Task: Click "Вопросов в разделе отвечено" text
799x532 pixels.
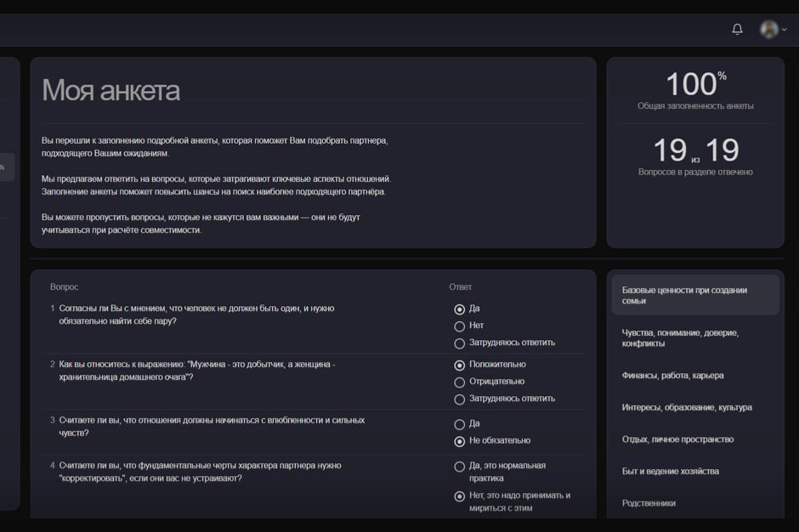Action: coord(695,173)
